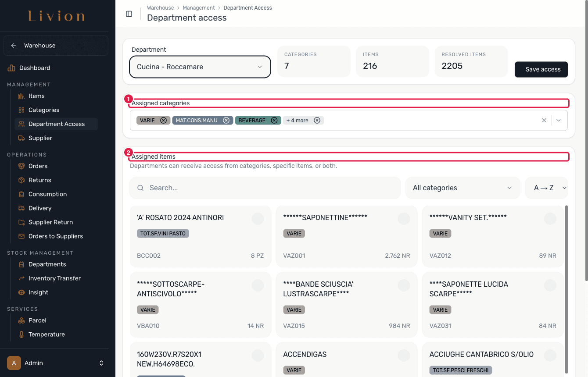Click the Delivery truck icon
The height and width of the screenshot is (377, 588).
[22, 208]
